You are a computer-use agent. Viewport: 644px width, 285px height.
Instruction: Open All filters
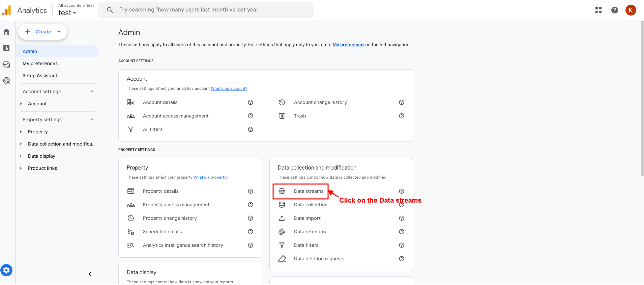(153, 129)
